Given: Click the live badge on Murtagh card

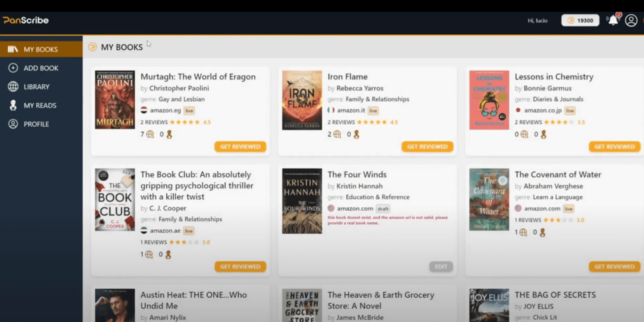Looking at the screenshot, I should tap(189, 111).
